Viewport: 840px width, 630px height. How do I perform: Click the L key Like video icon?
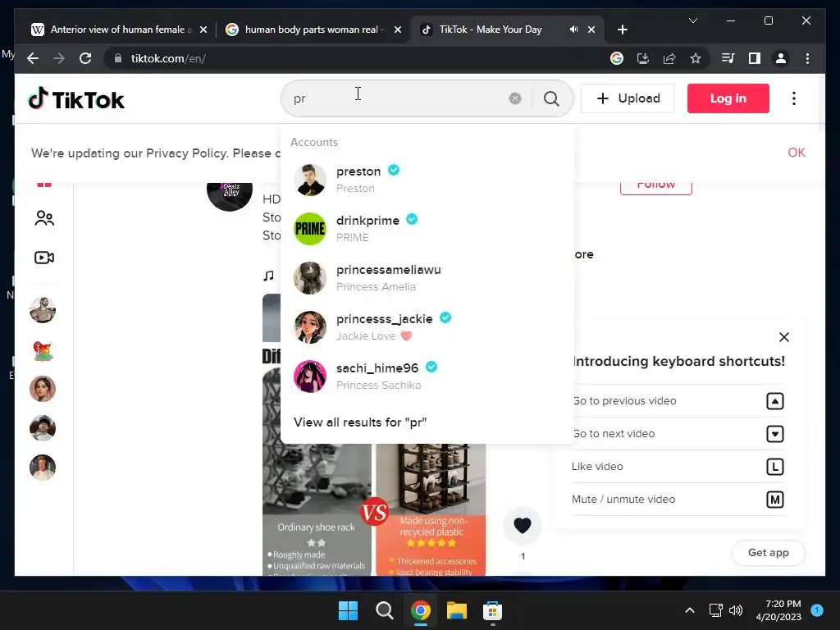click(774, 467)
